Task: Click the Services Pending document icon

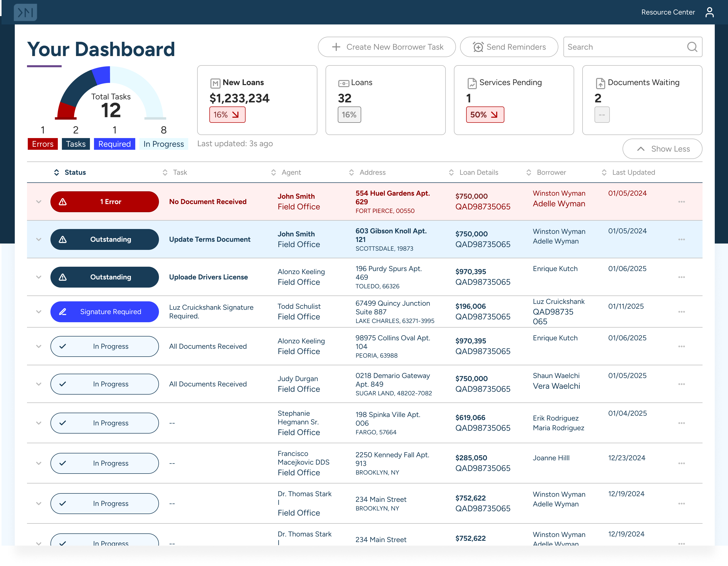Action: coord(472,83)
